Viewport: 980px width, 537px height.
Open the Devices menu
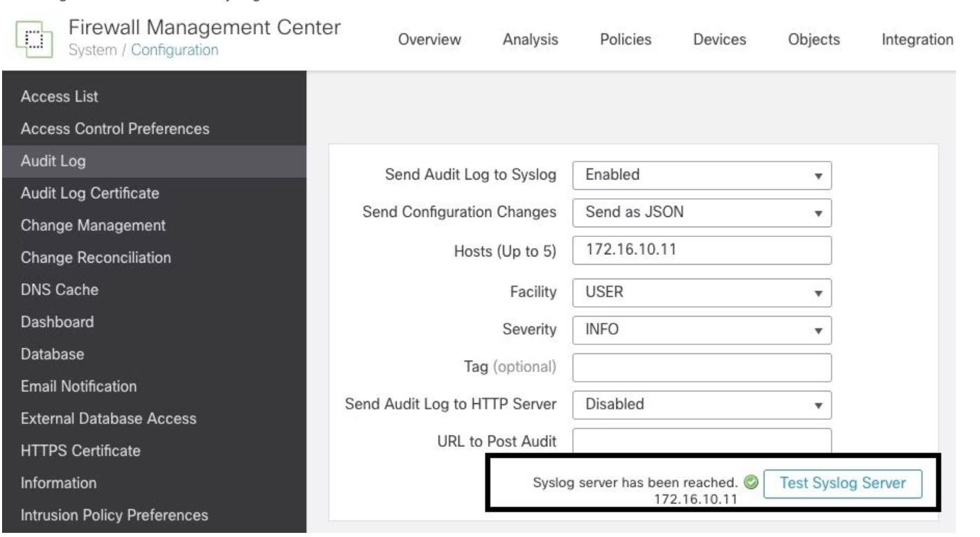coord(719,40)
